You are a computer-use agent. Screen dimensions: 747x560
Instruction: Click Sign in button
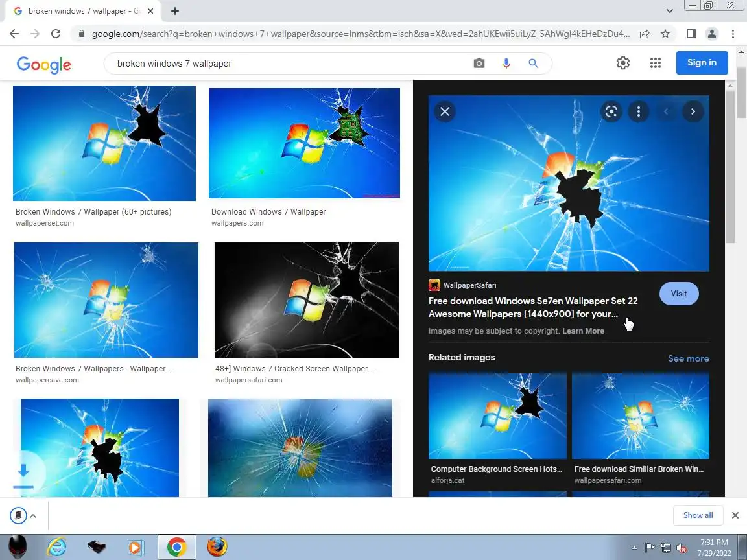702,63
